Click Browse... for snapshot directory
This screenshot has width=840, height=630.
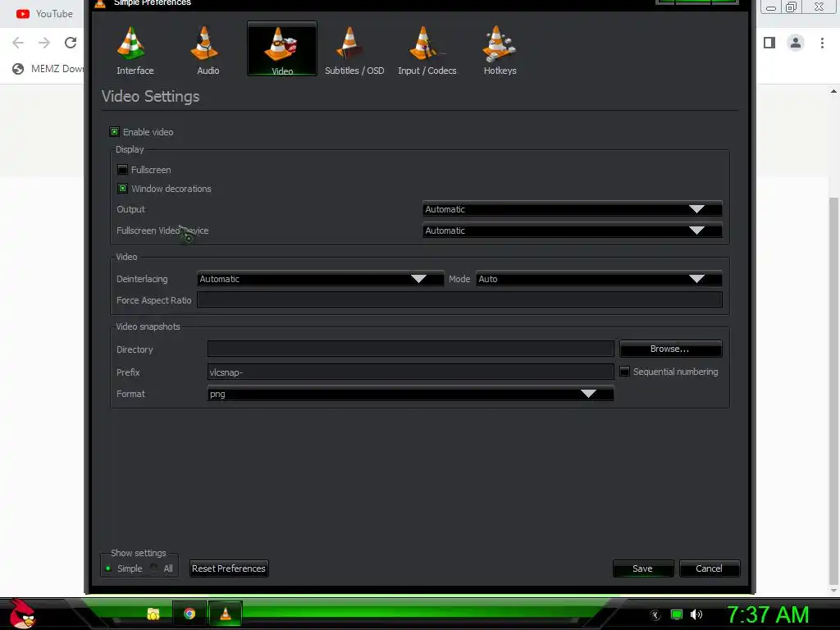point(671,349)
